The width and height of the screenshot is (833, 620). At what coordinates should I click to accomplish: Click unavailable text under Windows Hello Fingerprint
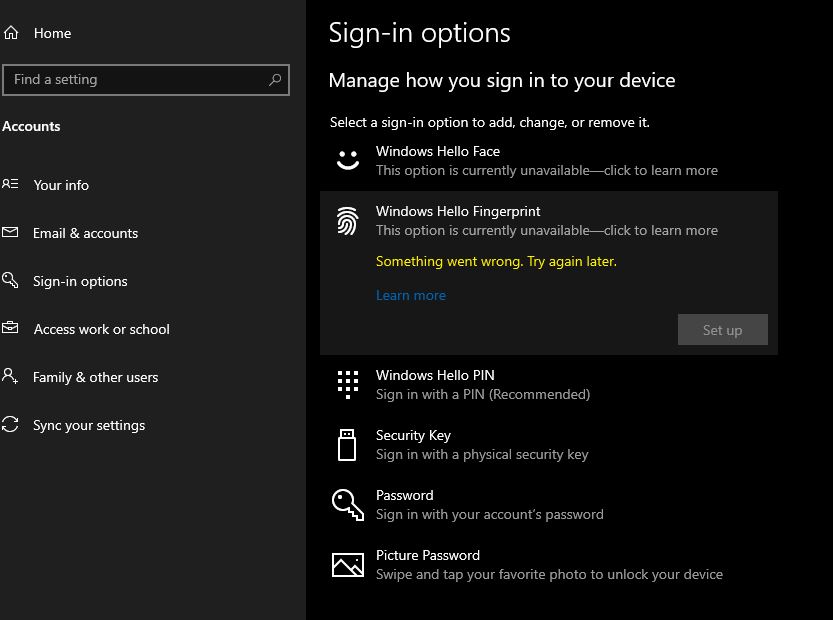pyautogui.click(x=547, y=231)
